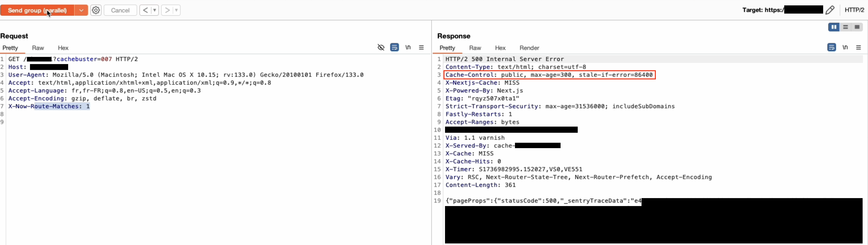The image size is (868, 245).
Task: Open history forward dropdown arrow
Action: point(176,10)
